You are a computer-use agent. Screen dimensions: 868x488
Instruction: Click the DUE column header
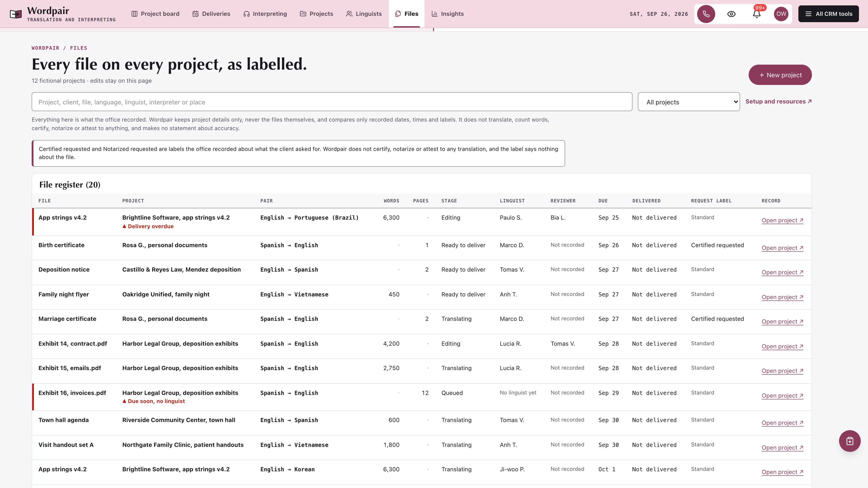pyautogui.click(x=603, y=201)
